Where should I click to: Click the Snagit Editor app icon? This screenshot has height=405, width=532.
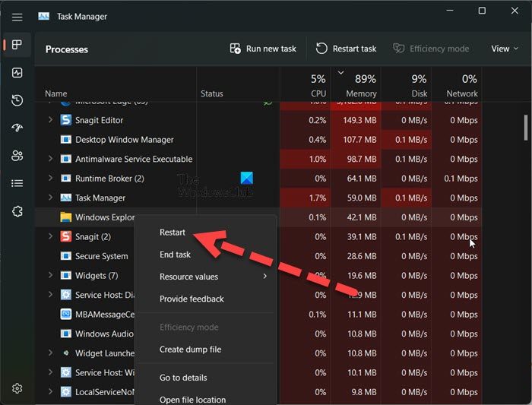[x=66, y=120]
